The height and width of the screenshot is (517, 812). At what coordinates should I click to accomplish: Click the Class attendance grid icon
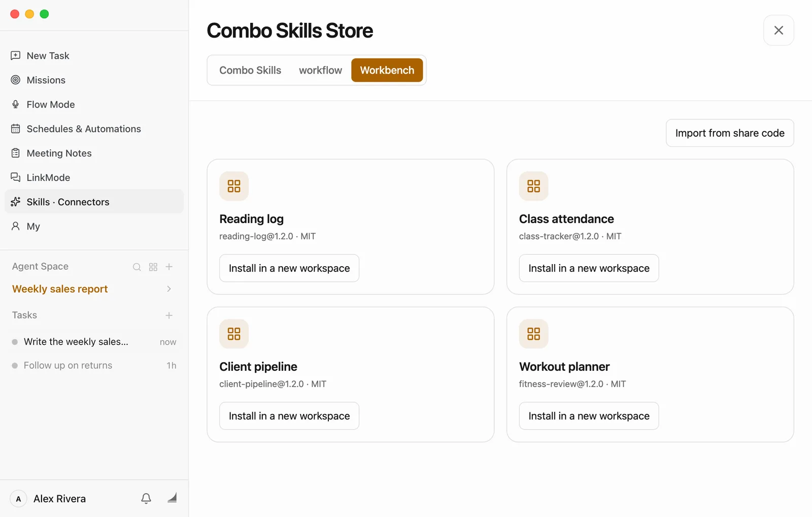533,186
